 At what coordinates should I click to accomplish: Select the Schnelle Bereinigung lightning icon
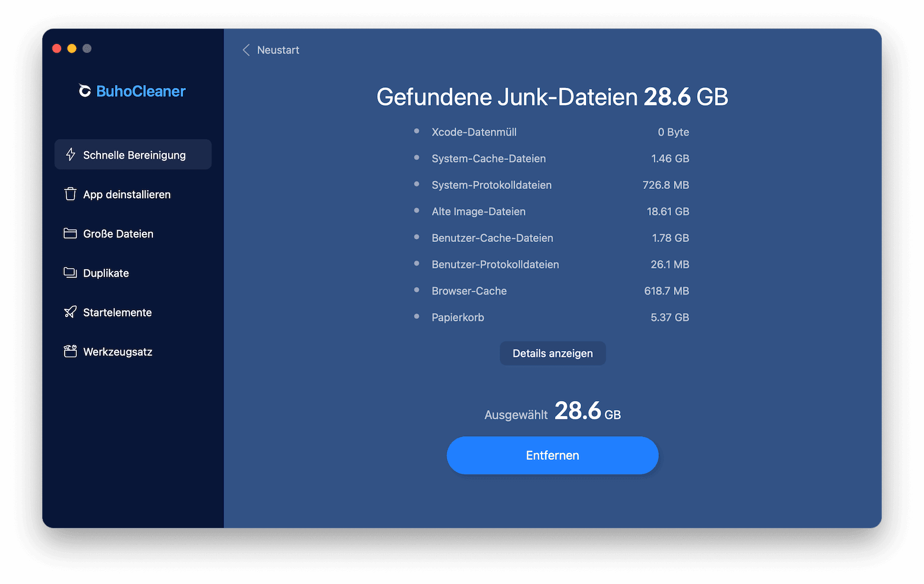pyautogui.click(x=70, y=154)
